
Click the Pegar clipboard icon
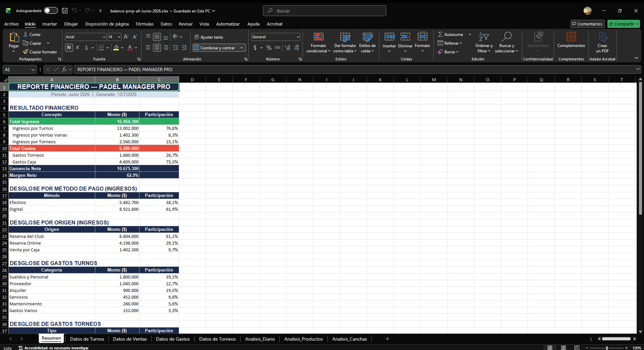click(x=14, y=37)
